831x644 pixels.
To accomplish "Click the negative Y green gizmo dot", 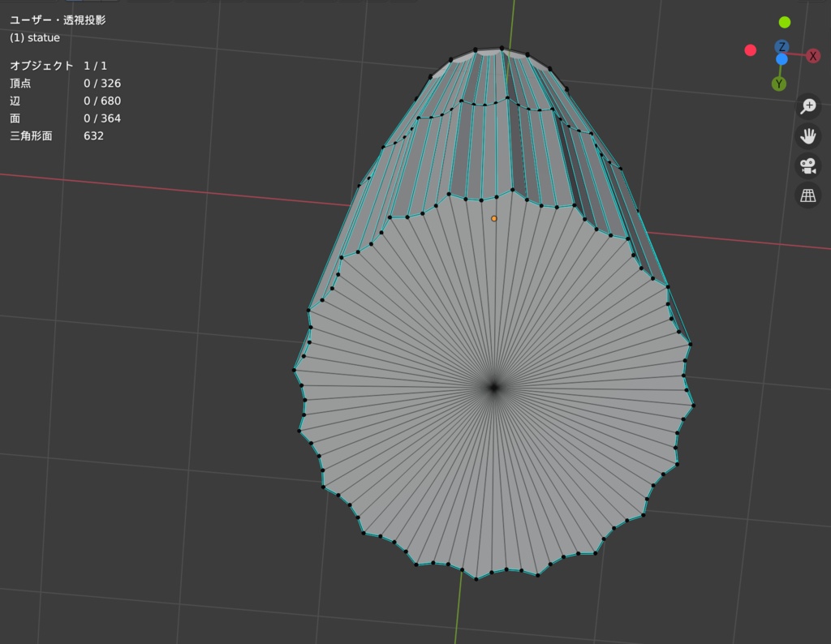I will (785, 22).
